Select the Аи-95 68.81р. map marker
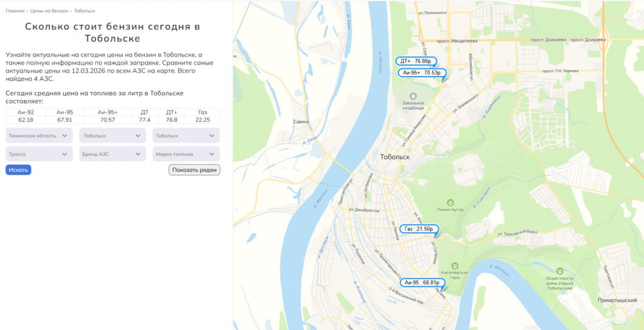 422,283
